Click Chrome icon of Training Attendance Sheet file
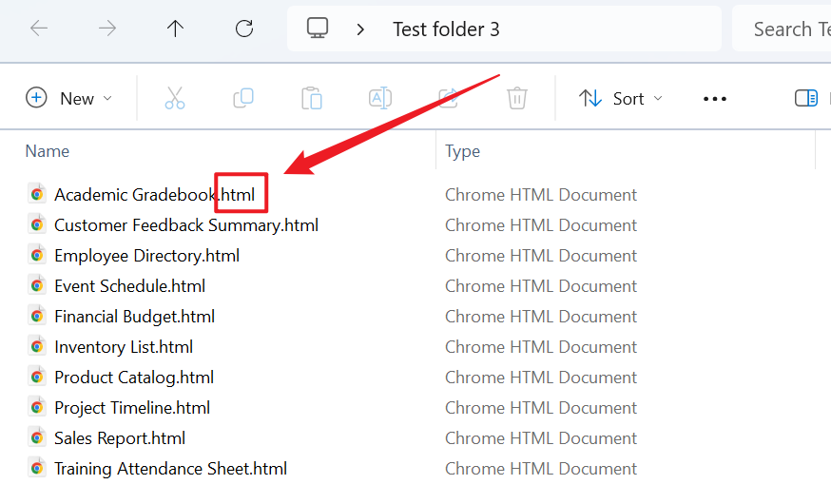 tap(36, 468)
